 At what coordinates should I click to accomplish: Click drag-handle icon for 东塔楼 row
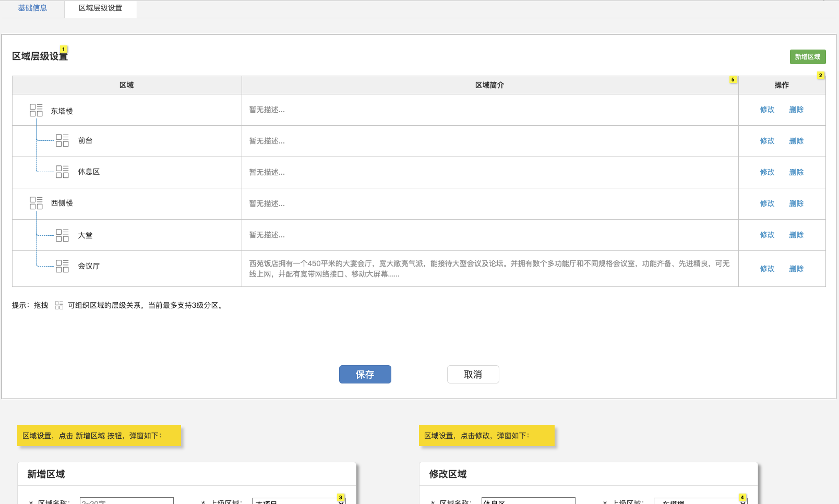pyautogui.click(x=36, y=110)
